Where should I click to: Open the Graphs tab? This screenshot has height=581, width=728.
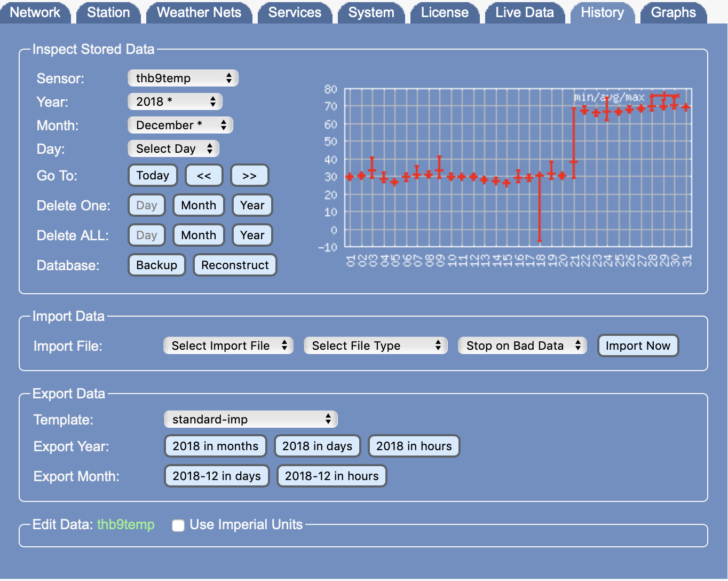tap(674, 12)
